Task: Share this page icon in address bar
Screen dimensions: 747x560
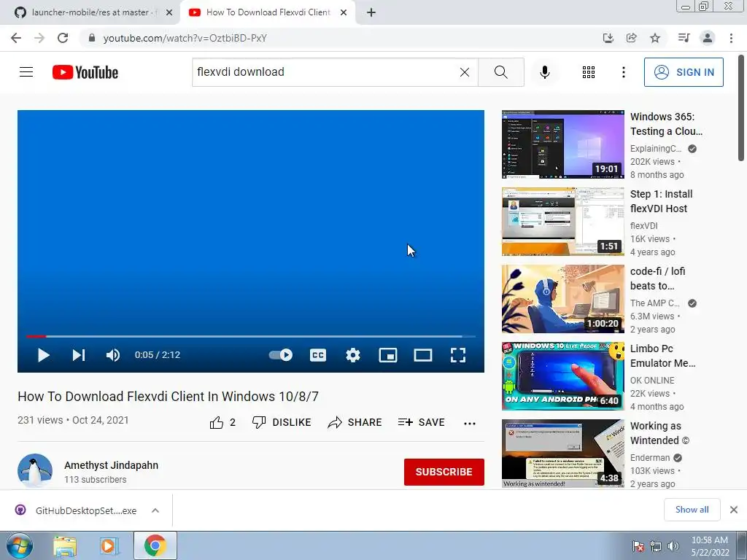Action: [x=632, y=38]
